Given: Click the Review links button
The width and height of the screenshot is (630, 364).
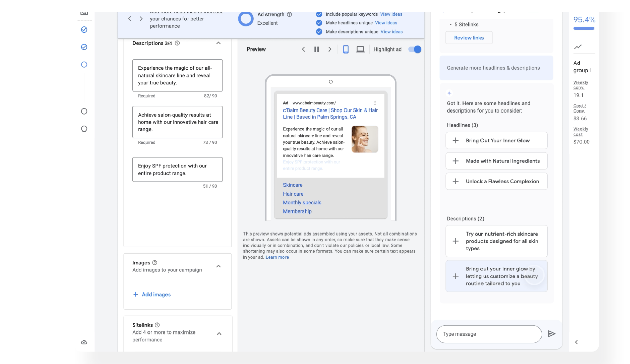Looking at the screenshot, I should (x=469, y=38).
